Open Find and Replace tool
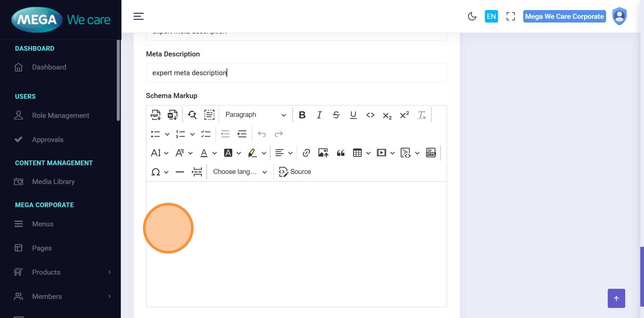This screenshot has height=318, width=644. tap(192, 115)
